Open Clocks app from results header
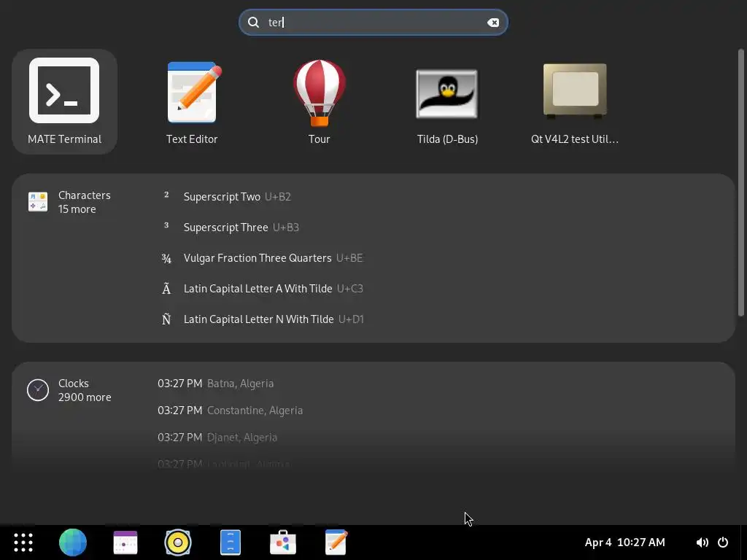 (x=74, y=384)
